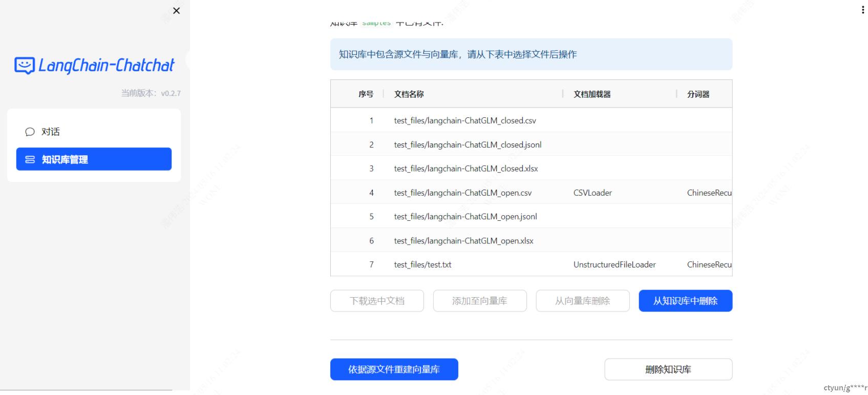
Task: Click the LangChain-Chatchat logo
Action: [94, 66]
